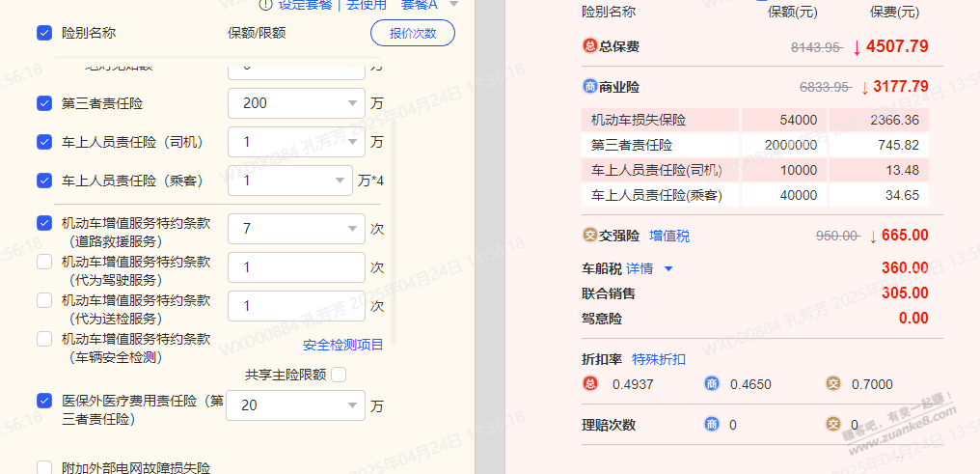Uncheck 医保外医疗费用责任险 checkbox
The height and width of the screenshot is (474, 980).
(44, 401)
